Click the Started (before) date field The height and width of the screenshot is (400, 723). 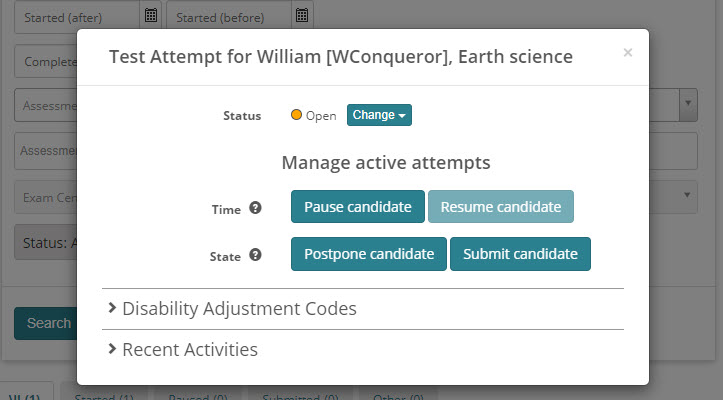tap(228, 15)
